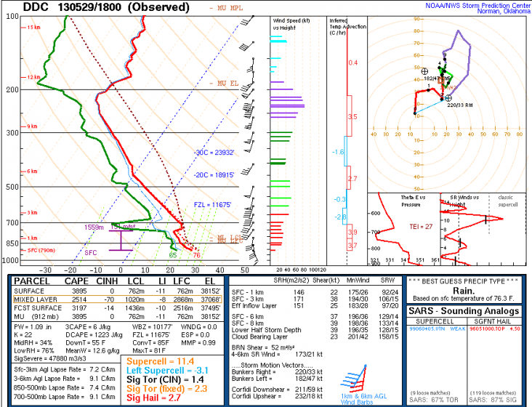Click the MU MPL label on the skew-T
The height and width of the screenshot is (407, 532).
226,8
